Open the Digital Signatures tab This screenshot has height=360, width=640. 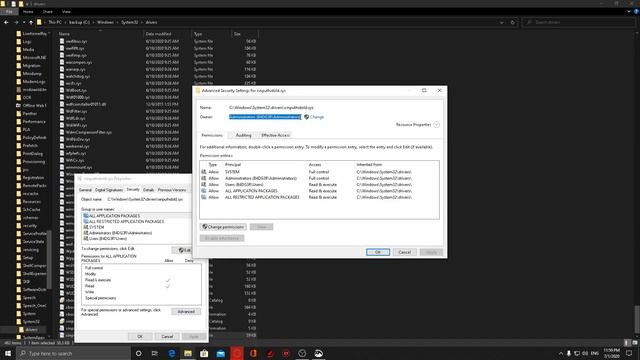(109, 190)
